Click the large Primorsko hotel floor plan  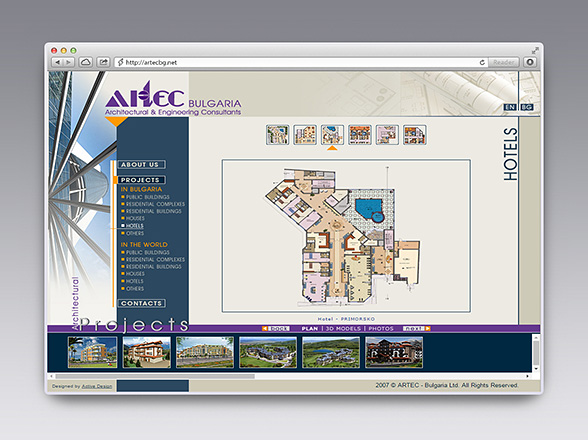point(346,236)
